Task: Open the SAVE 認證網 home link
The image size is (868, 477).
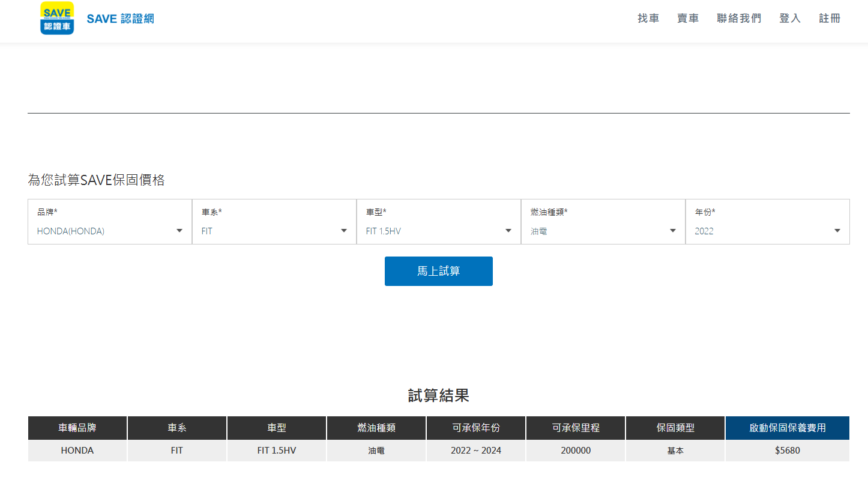Action: [120, 19]
